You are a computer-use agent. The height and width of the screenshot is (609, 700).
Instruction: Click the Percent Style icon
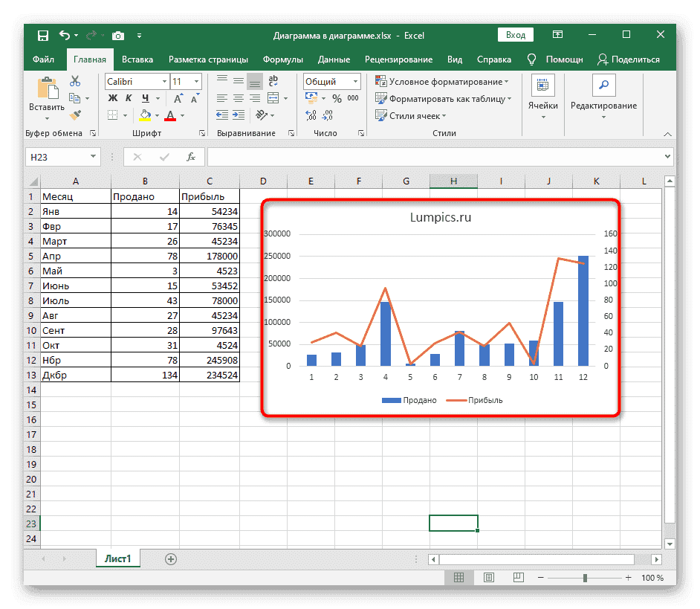click(x=337, y=99)
